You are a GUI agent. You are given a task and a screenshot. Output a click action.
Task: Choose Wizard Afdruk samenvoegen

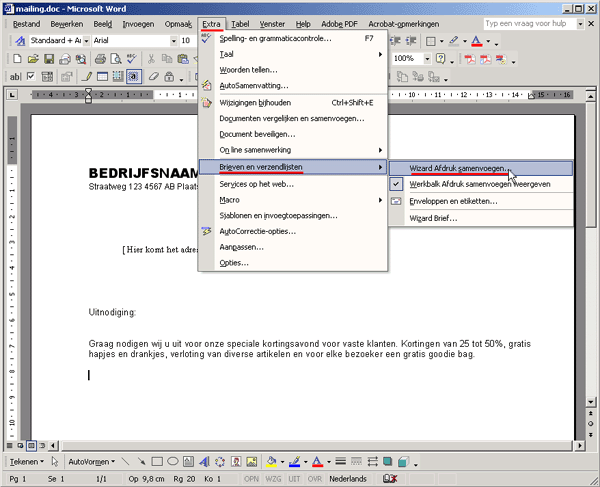[458, 168]
